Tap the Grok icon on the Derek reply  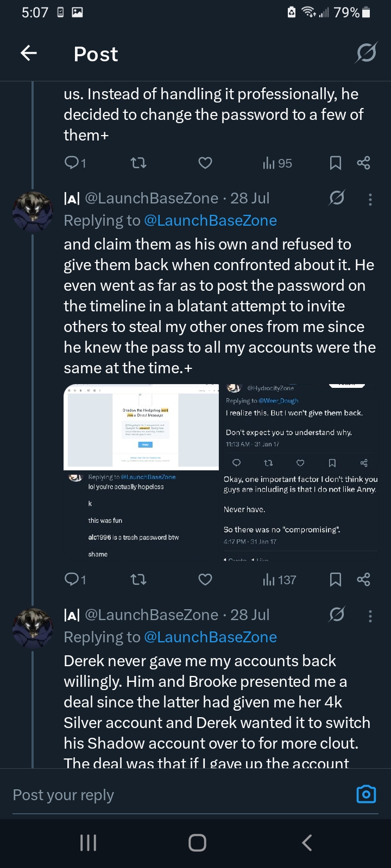tap(337, 615)
